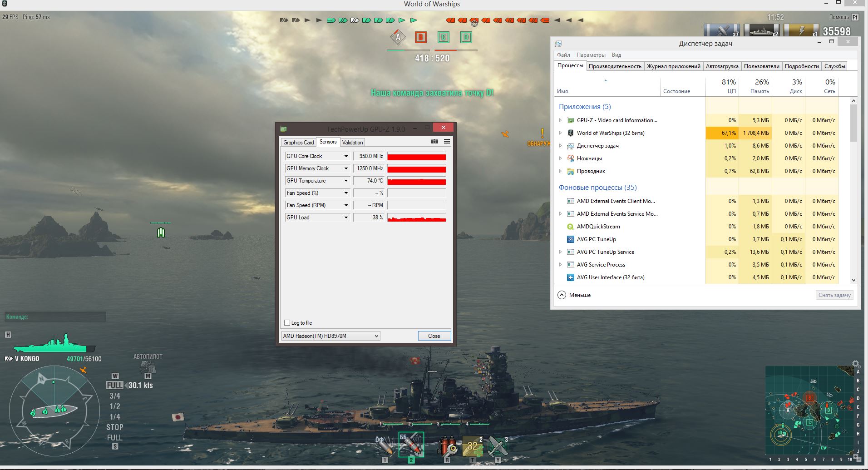
Task: Open the GPU Load sensor dropdown
Action: coord(346,218)
